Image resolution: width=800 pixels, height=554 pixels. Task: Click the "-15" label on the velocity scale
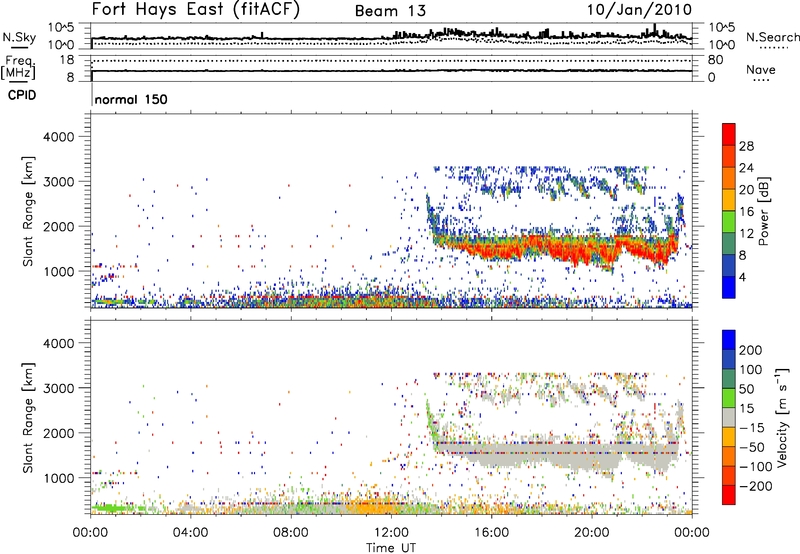coord(752,427)
